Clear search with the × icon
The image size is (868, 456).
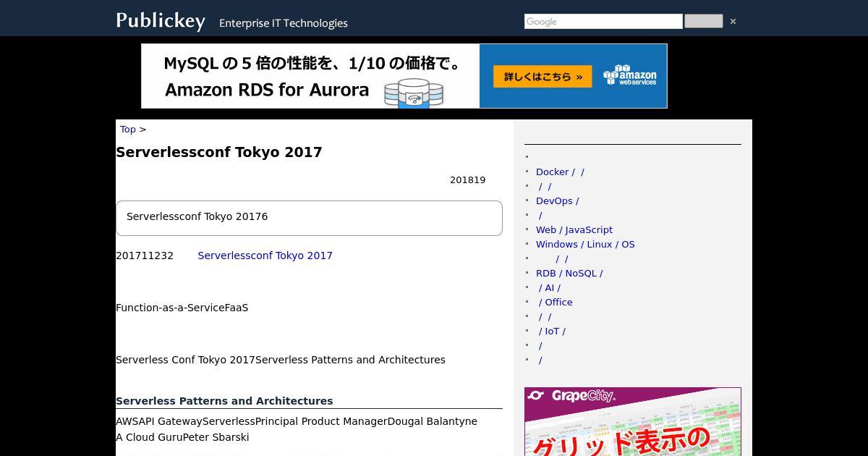[x=733, y=22]
